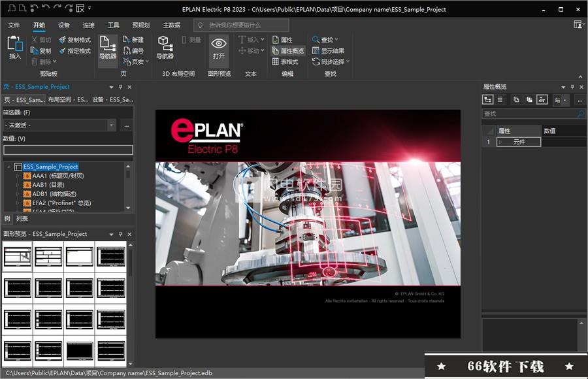The height and width of the screenshot is (379, 588).
Task: Click the ESS_Sample_Project project icon in tree
Action: pyautogui.click(x=18, y=167)
